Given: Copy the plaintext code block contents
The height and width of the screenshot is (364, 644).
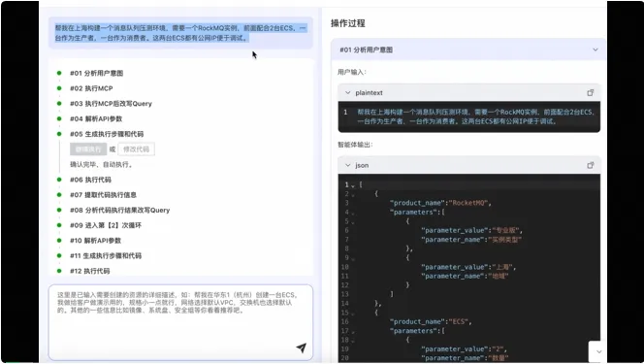Looking at the screenshot, I should click(x=591, y=93).
